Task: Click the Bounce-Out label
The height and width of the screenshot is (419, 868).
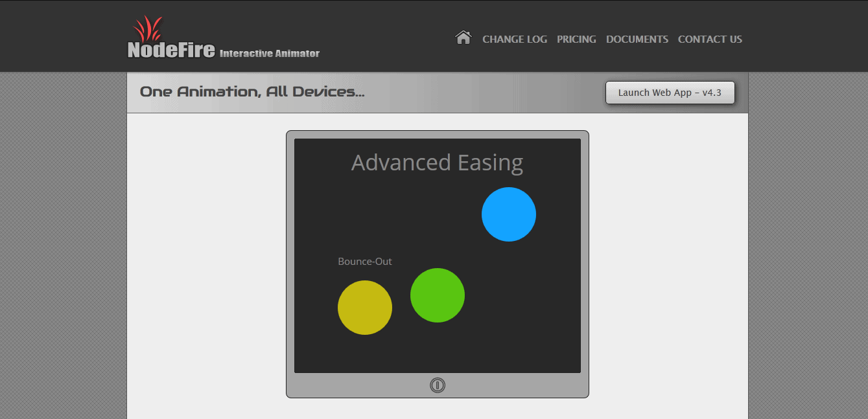Action: pyautogui.click(x=365, y=262)
